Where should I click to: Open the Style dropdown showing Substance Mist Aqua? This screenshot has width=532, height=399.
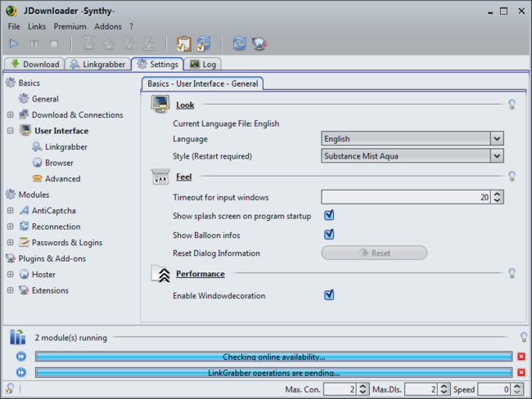pos(413,156)
